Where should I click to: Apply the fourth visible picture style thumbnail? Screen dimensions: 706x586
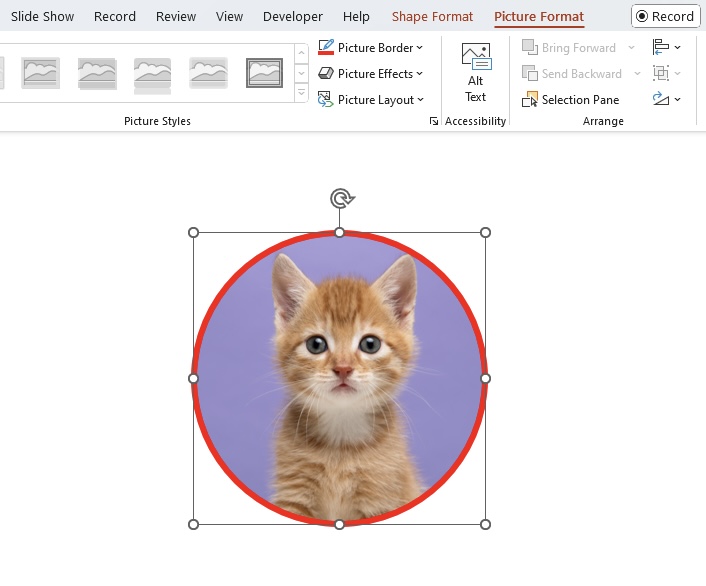tap(208, 73)
